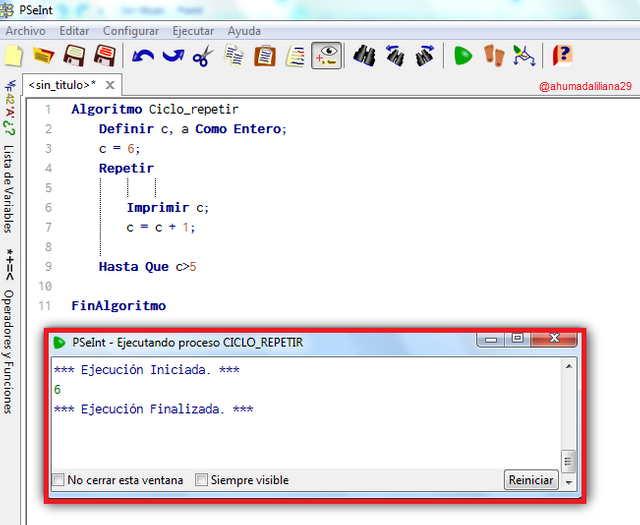
Task: Click the FinAlgoritmo line
Action: (x=118, y=306)
